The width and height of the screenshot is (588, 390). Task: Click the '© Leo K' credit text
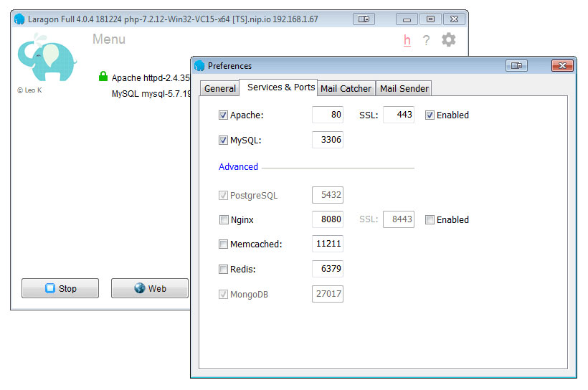(29, 90)
